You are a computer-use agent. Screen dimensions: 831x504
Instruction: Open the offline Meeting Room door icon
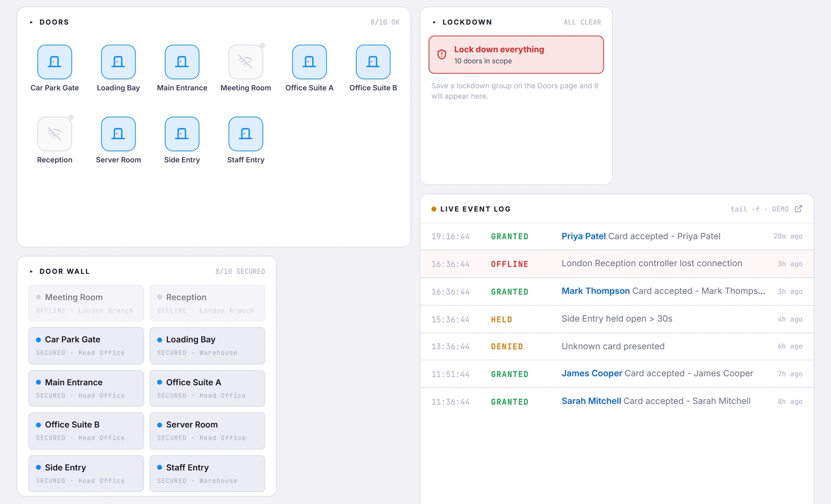click(246, 62)
